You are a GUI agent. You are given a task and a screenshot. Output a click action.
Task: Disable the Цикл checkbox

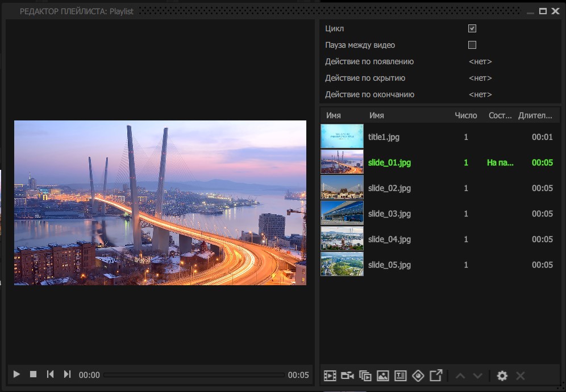pos(472,28)
